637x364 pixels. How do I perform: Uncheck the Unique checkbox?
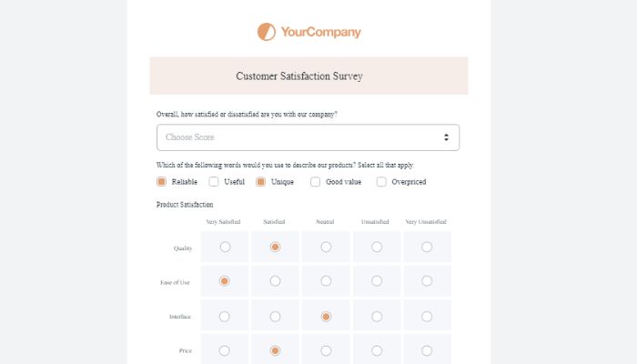click(260, 182)
